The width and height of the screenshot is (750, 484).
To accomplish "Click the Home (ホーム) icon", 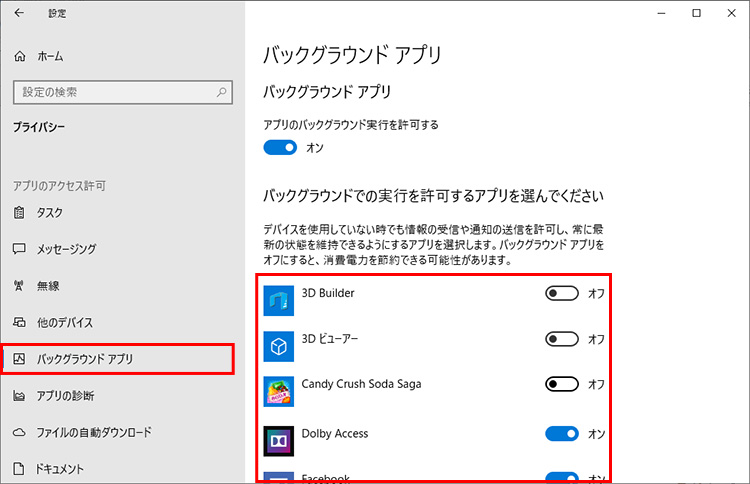I will (x=20, y=57).
